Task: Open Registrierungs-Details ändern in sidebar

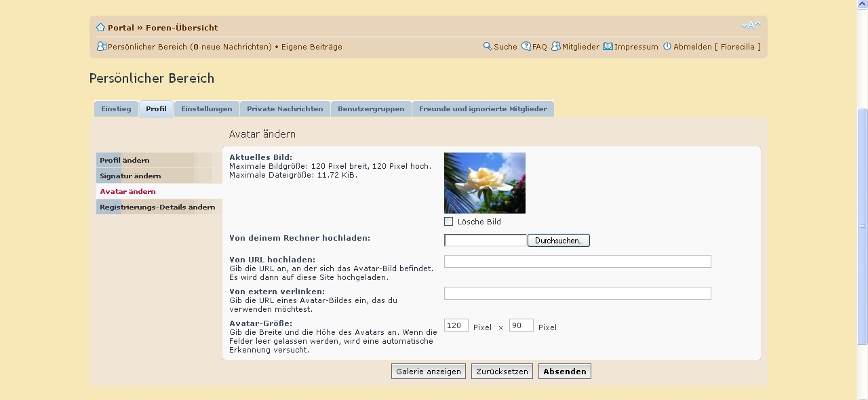Action: click(157, 207)
